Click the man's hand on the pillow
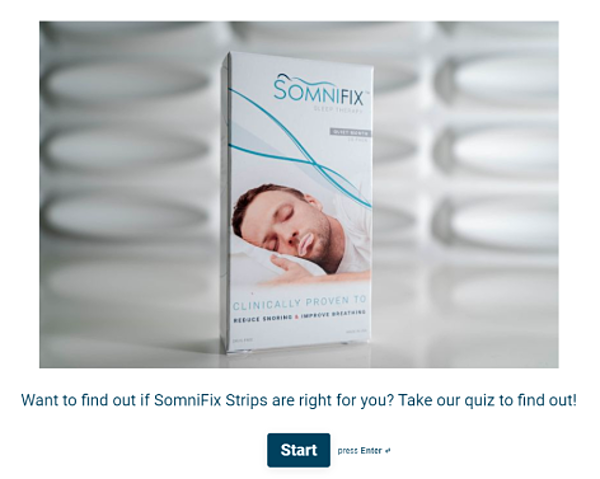Image resolution: width=600 pixels, height=479 pixels. 291,267
